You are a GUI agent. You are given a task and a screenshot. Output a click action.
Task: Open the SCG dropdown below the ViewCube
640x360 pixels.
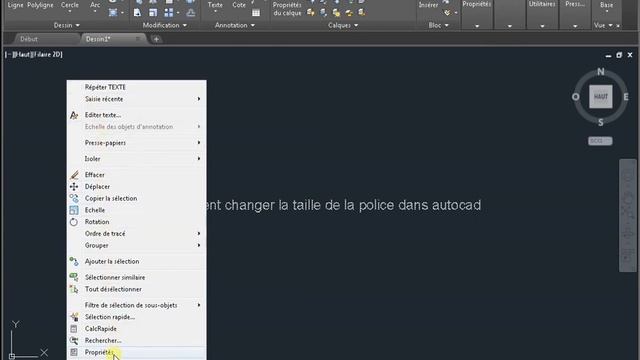pos(600,141)
